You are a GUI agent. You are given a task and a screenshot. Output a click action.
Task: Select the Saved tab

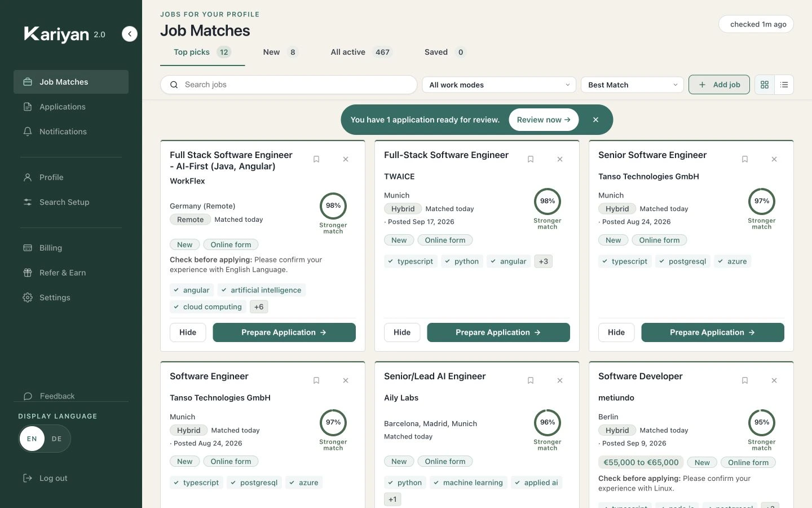[x=445, y=52]
